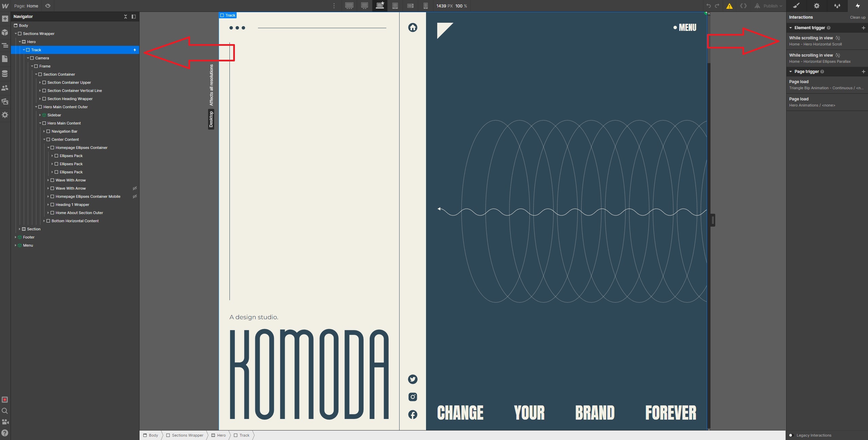Open Hero Animations page load trigger
The width and height of the screenshot is (868, 440).
pyautogui.click(x=827, y=102)
